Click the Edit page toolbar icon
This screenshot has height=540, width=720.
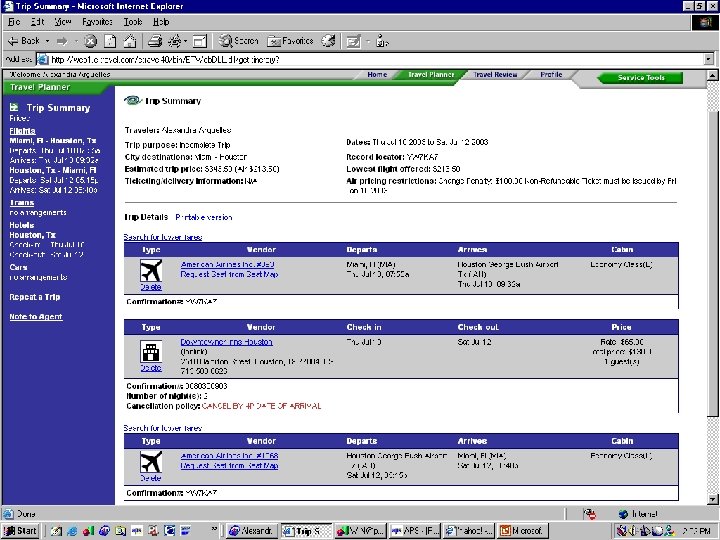[353, 42]
